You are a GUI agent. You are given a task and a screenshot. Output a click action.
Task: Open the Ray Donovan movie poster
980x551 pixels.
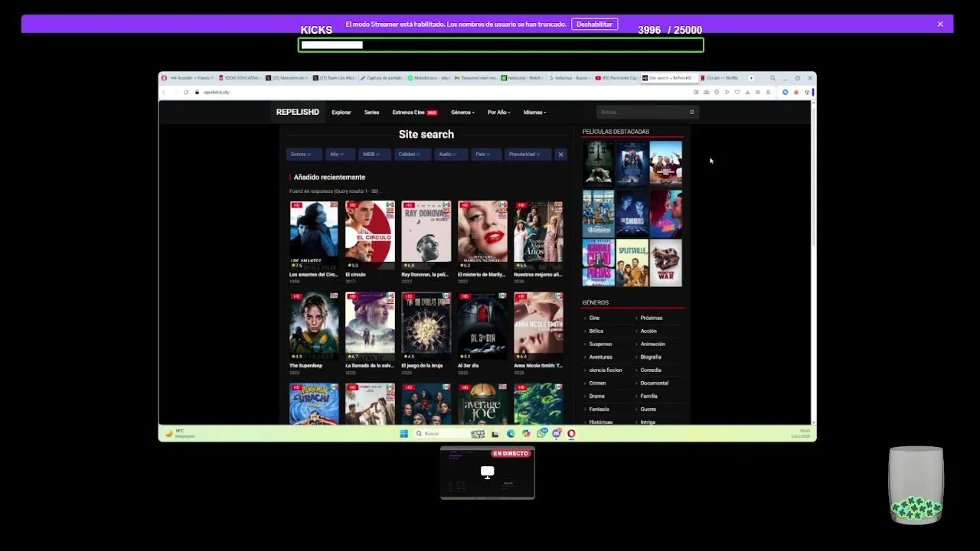[426, 235]
